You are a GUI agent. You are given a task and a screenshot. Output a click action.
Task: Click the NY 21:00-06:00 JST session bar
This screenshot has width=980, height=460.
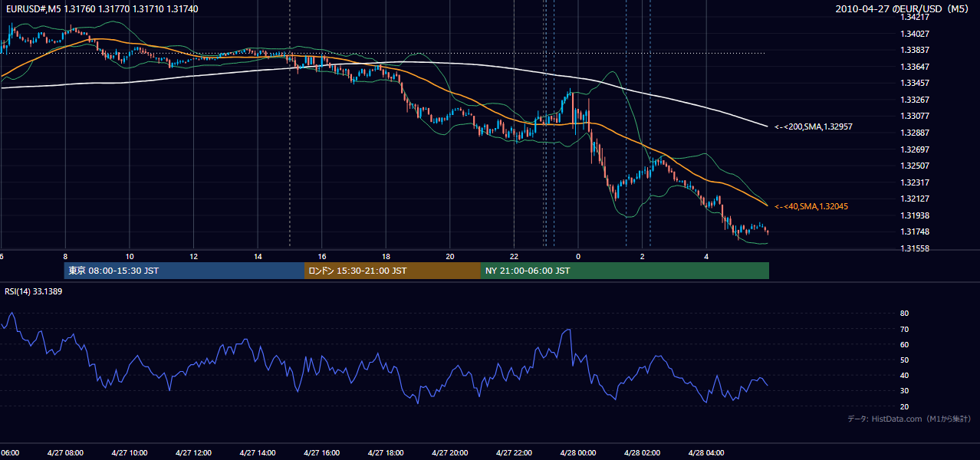click(x=624, y=271)
